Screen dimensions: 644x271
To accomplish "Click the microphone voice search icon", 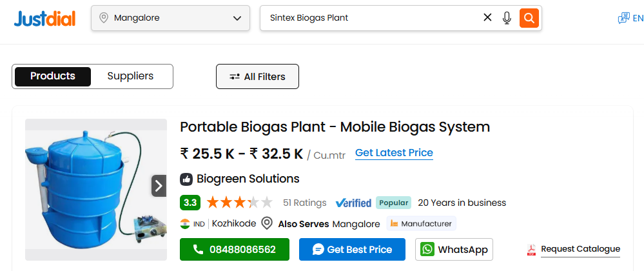I will [507, 18].
